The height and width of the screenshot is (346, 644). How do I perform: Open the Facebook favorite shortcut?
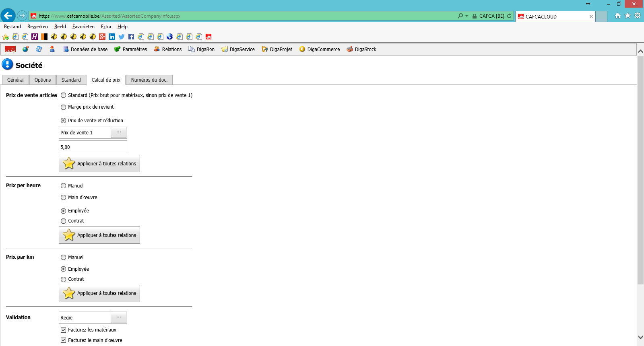pos(131,37)
